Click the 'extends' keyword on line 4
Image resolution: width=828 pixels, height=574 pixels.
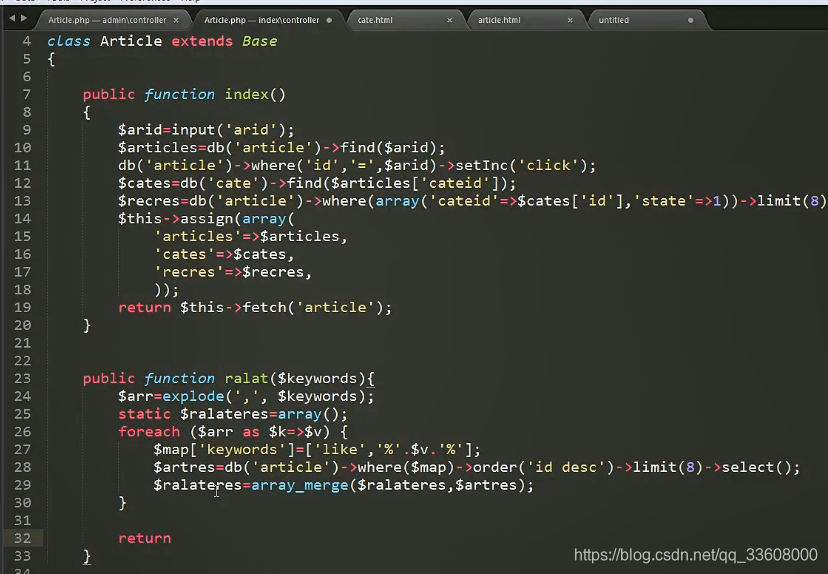[x=202, y=41]
